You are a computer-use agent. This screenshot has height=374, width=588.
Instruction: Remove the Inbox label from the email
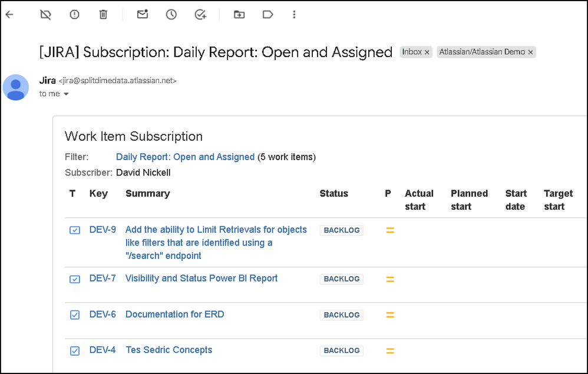tap(428, 52)
